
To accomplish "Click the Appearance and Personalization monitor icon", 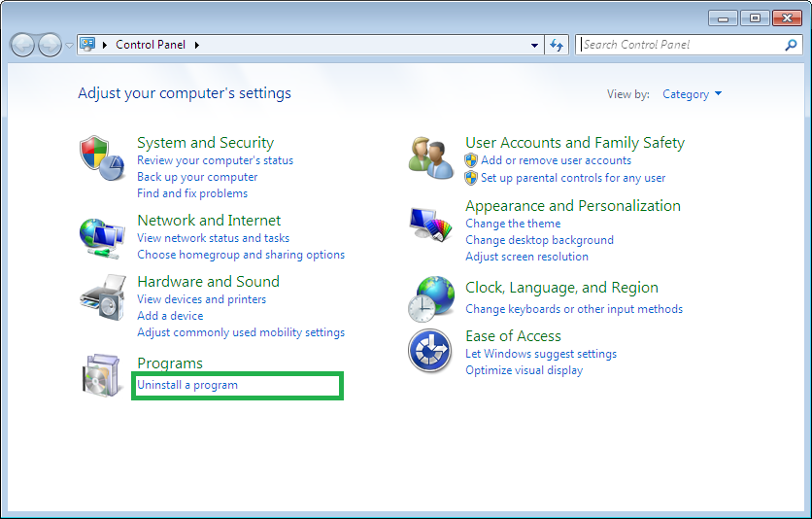I will pyautogui.click(x=431, y=224).
